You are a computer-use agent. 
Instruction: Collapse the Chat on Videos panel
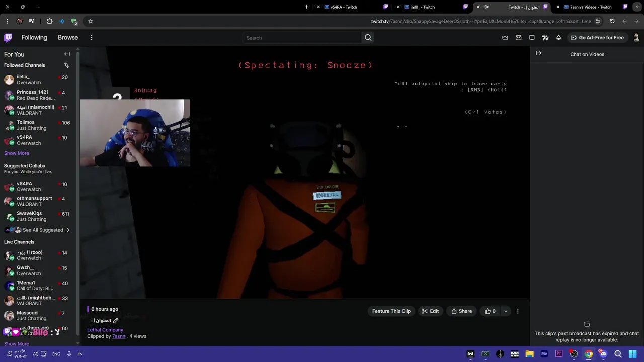(539, 53)
